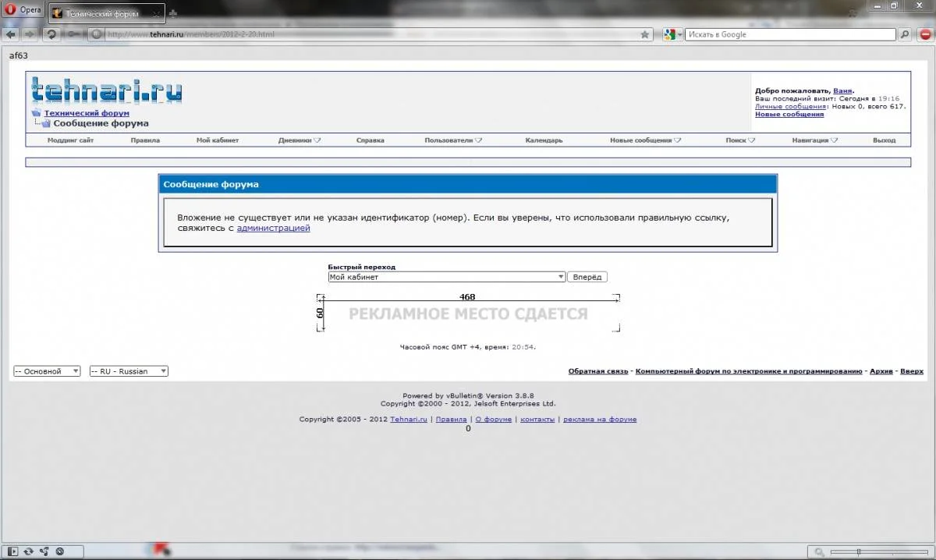Go back with the browser back arrow
This screenshot has height=560, width=936.
[x=11, y=34]
